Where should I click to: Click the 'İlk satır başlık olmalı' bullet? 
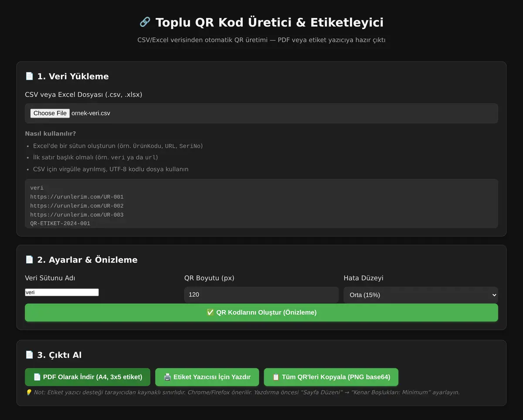click(95, 157)
